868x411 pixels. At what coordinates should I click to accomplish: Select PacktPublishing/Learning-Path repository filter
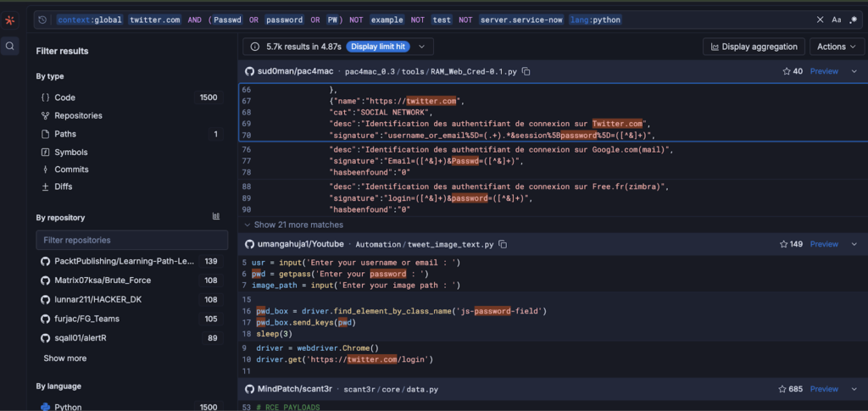130,261
